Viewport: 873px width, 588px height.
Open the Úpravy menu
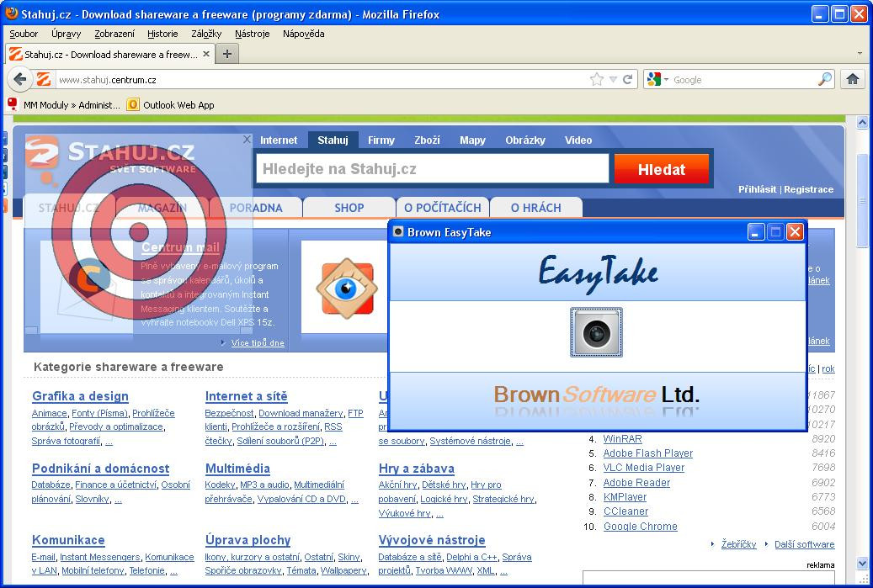[x=67, y=34]
